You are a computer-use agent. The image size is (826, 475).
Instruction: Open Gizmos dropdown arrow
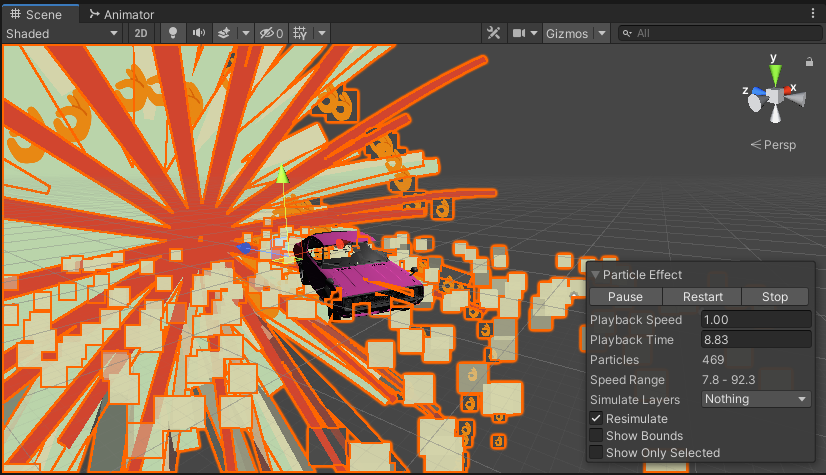(x=602, y=33)
